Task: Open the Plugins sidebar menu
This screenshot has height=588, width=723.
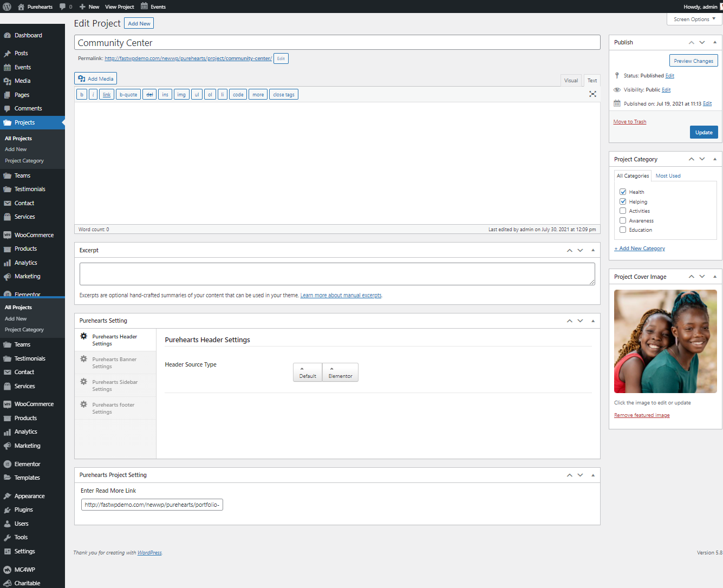Action: tap(23, 509)
